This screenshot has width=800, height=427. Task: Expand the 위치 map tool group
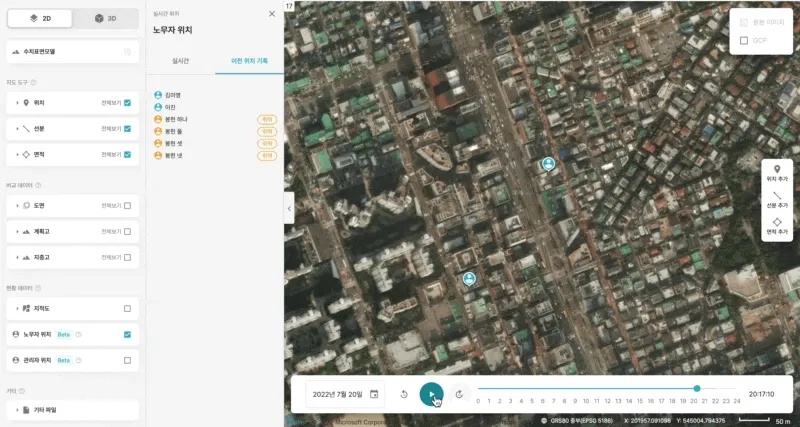18,102
